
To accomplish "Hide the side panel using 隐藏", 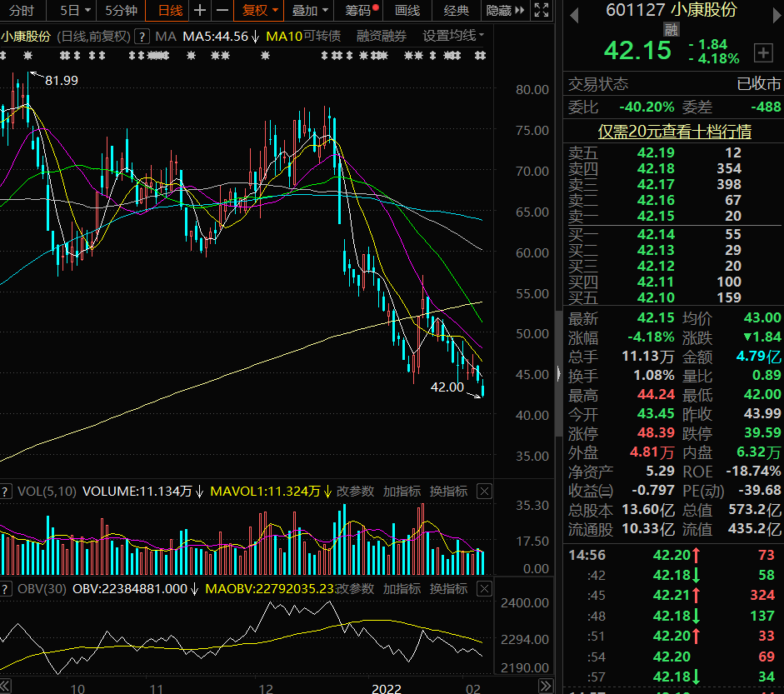I will click(x=505, y=11).
